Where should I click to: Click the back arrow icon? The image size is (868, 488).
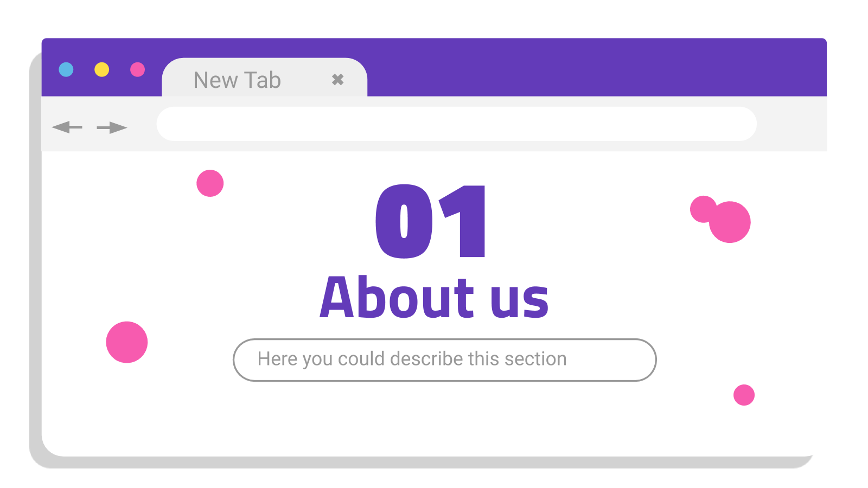click(x=67, y=127)
